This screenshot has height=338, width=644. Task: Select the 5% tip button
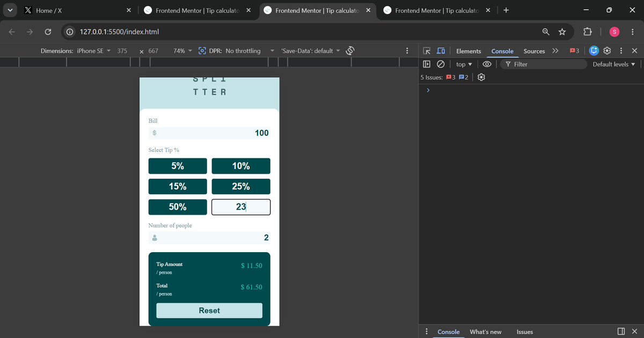[178, 166]
